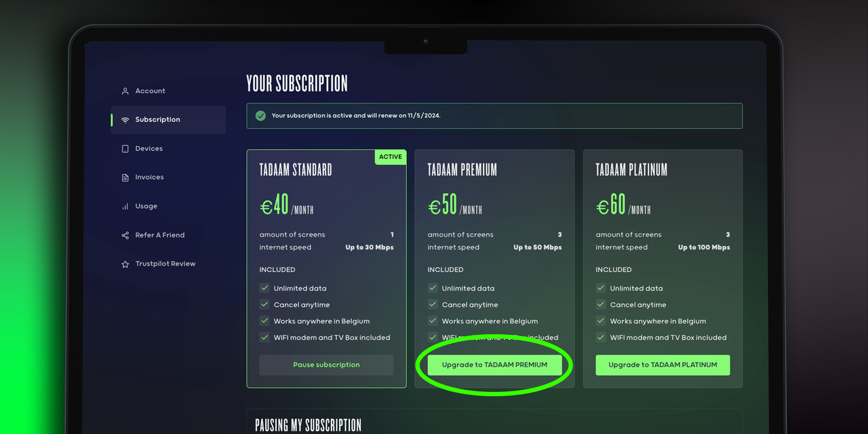Click the Trustpilot Review star icon
868x434 pixels.
point(125,264)
